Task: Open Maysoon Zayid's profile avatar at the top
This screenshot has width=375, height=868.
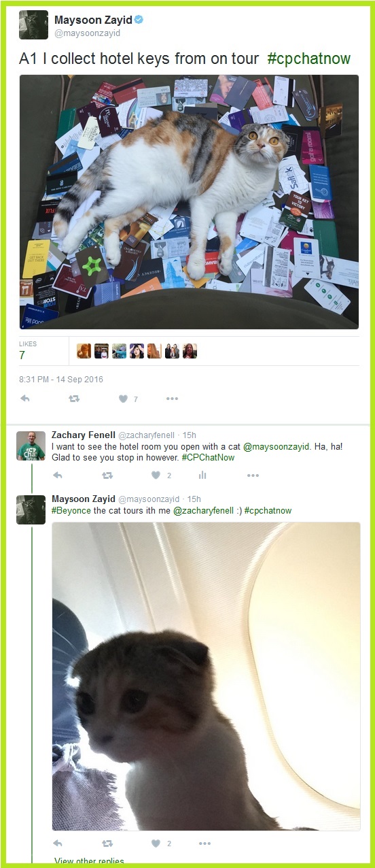Action: tap(33, 25)
